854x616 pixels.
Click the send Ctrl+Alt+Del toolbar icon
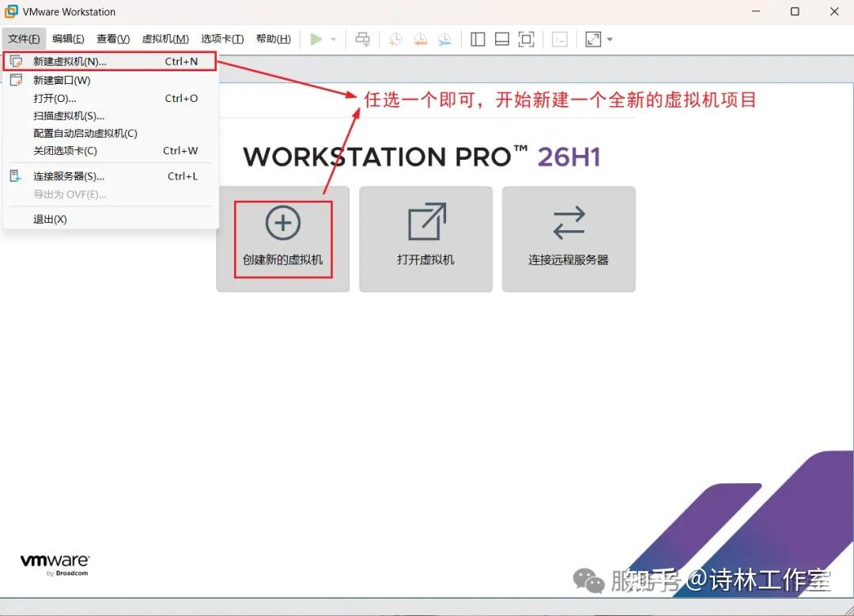click(x=363, y=40)
